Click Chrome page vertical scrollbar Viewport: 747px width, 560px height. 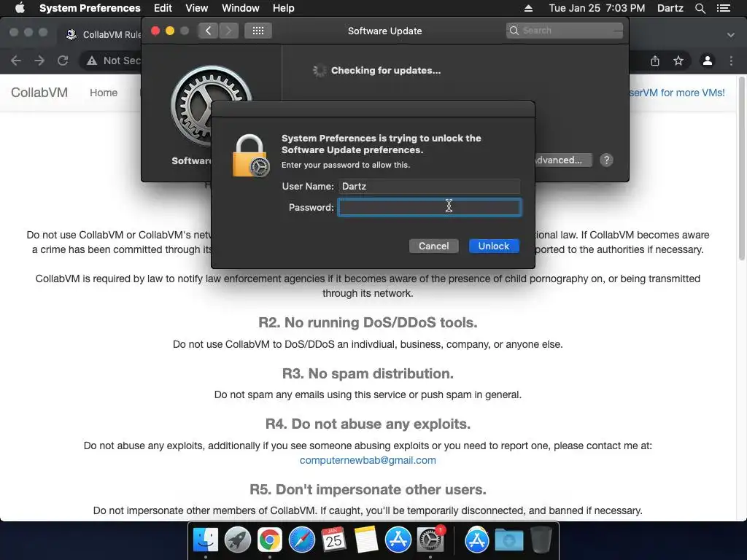pyautogui.click(x=741, y=168)
